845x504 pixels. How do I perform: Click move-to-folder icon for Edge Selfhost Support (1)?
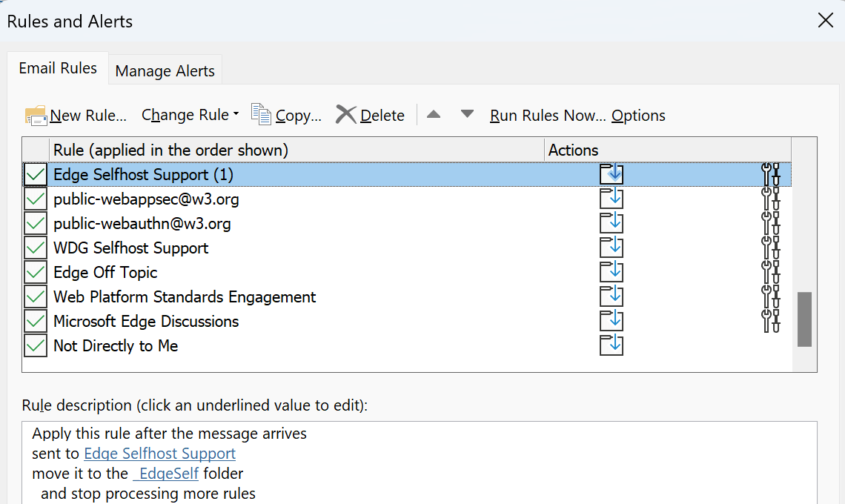pos(612,174)
